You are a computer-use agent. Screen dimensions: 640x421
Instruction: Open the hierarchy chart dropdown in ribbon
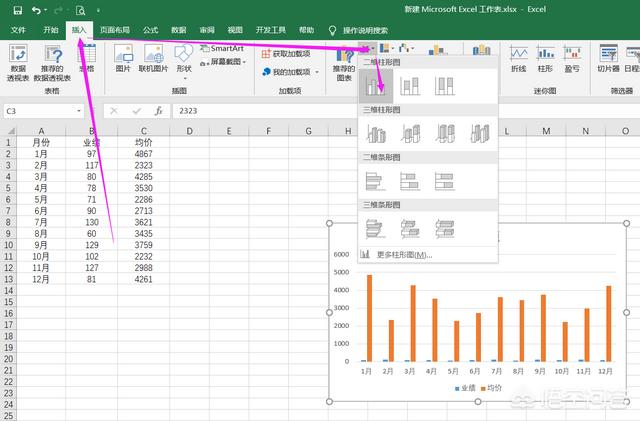point(386,48)
